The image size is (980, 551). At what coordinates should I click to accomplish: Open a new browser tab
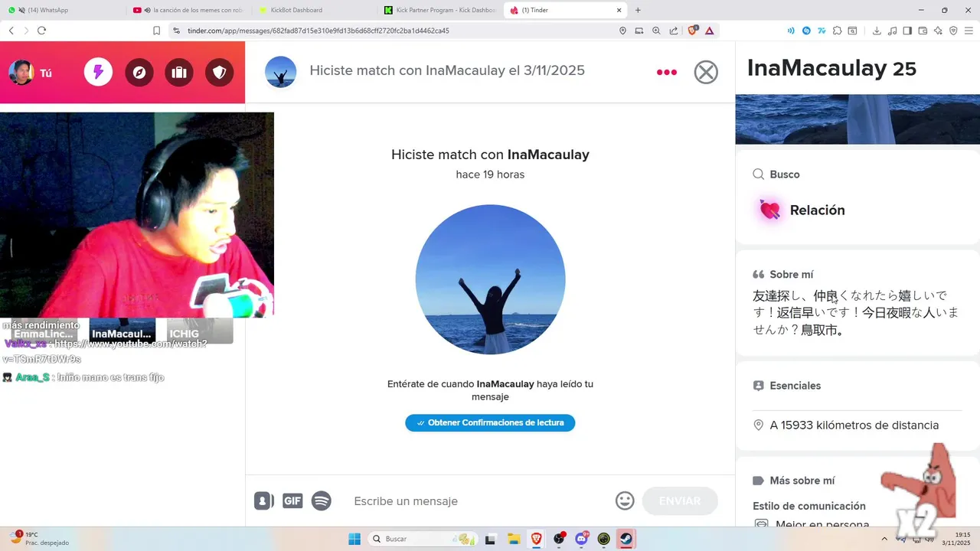[638, 10]
